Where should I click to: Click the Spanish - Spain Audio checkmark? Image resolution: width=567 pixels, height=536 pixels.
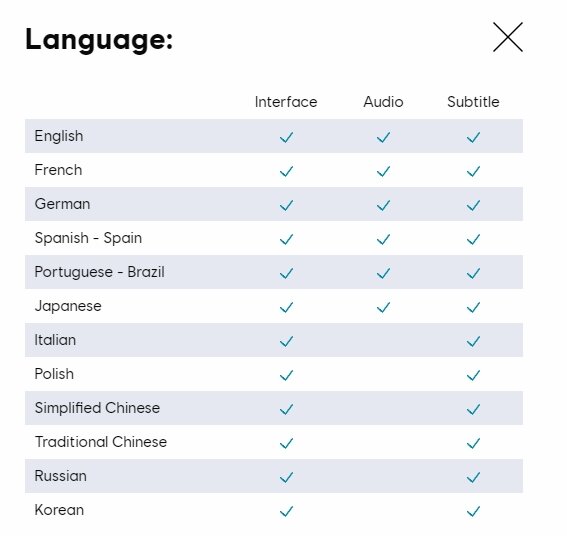(x=383, y=239)
